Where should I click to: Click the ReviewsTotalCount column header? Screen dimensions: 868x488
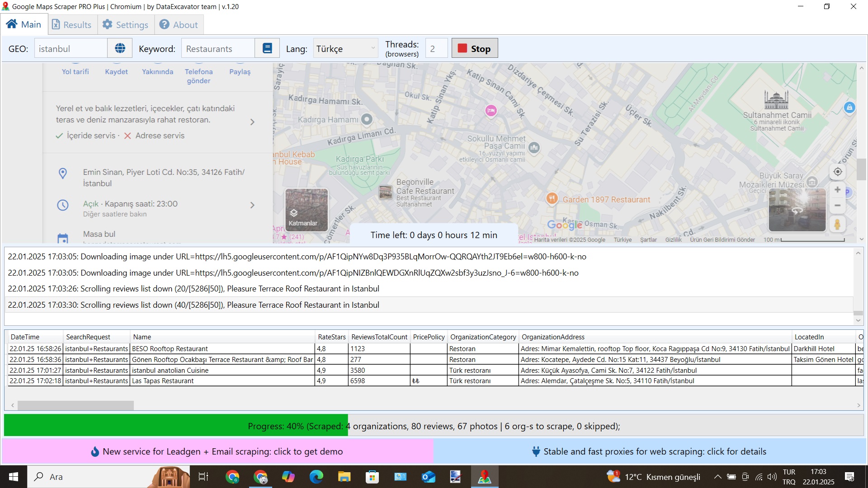tap(379, 337)
